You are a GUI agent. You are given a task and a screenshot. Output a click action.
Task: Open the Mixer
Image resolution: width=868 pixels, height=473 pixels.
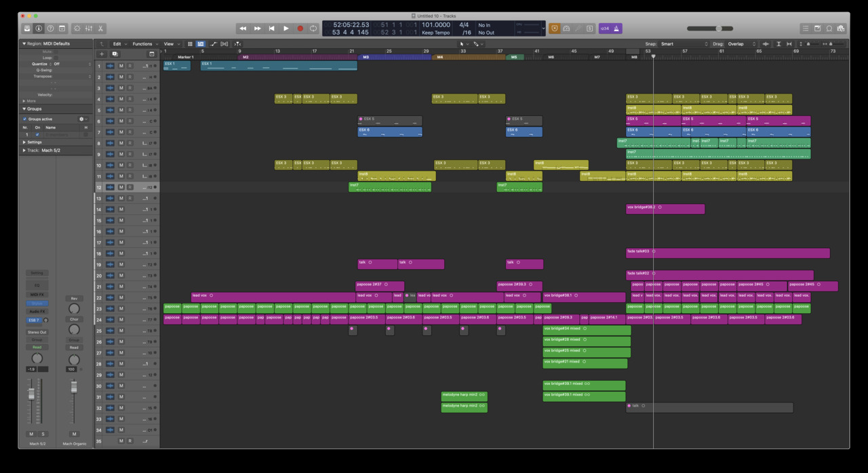pos(89,28)
